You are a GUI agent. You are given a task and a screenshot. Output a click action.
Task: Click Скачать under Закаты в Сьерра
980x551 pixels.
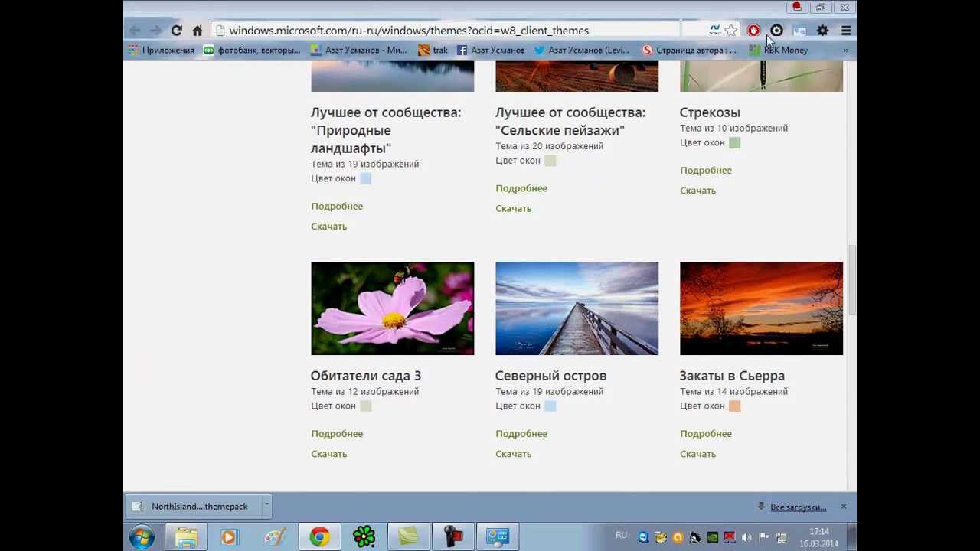point(697,454)
